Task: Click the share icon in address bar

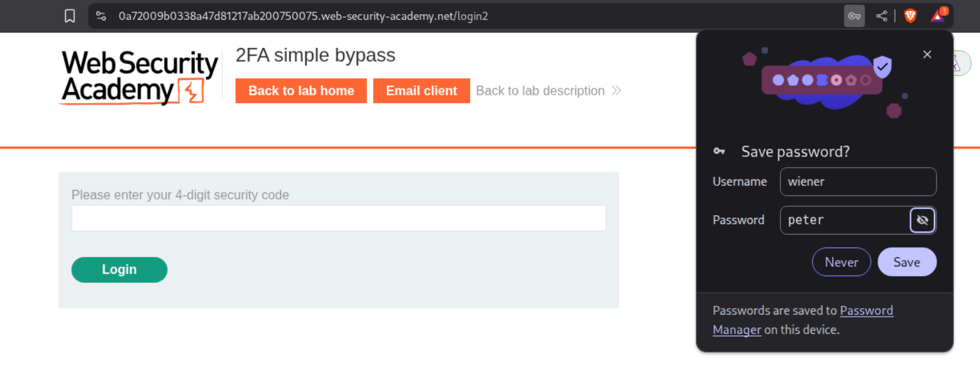Action: (881, 16)
